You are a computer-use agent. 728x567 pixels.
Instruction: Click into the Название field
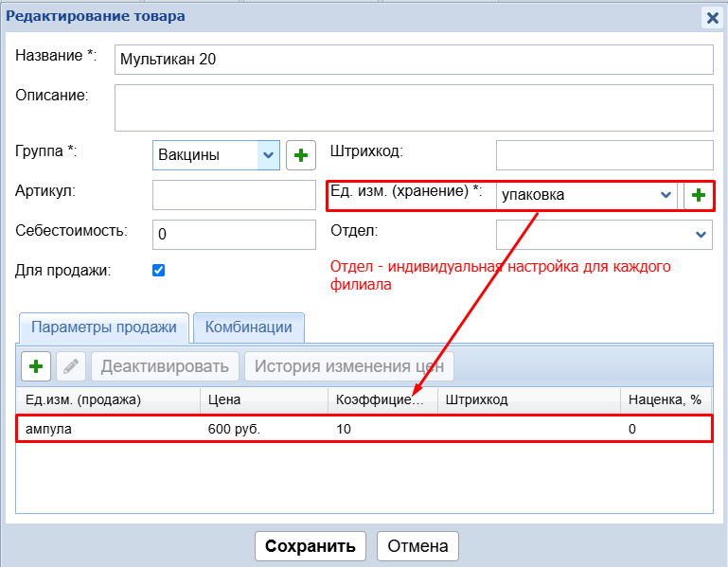tap(413, 59)
